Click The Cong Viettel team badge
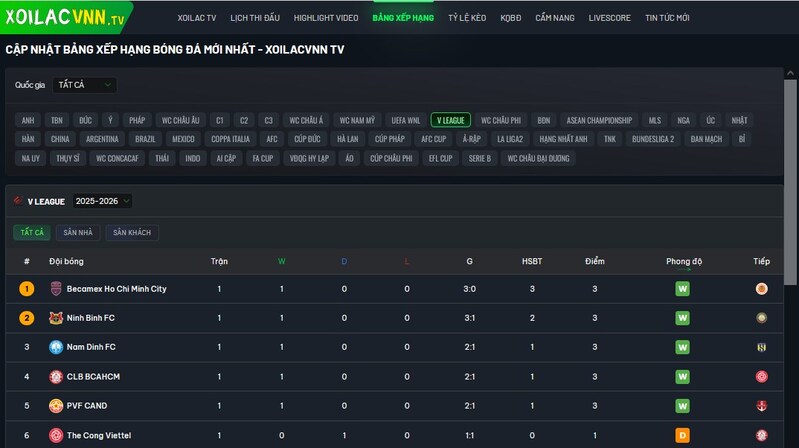Screen dimensions: 799x448 pos(56,435)
